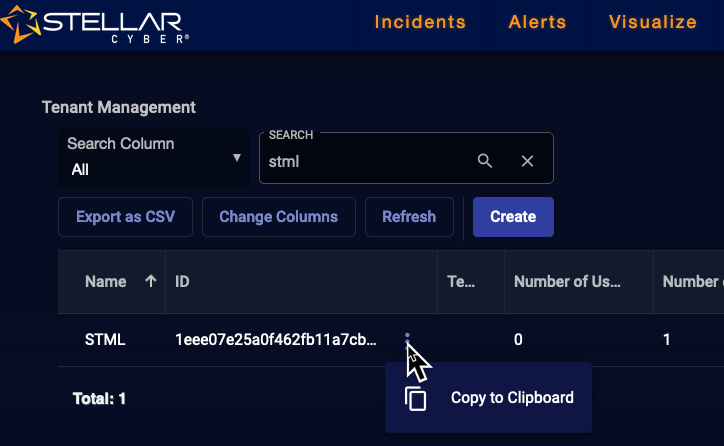The height and width of the screenshot is (446, 724).
Task: Click the ID column header
Action: [x=182, y=281]
